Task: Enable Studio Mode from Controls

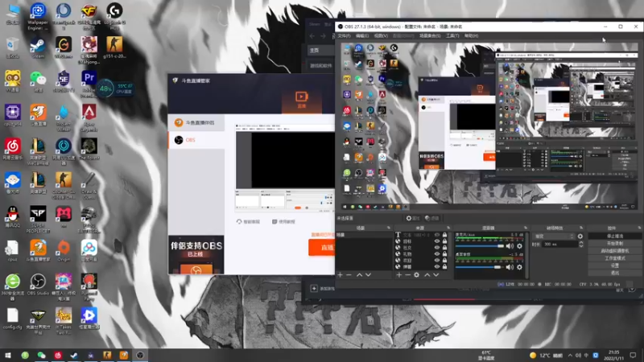Action: [x=615, y=258]
